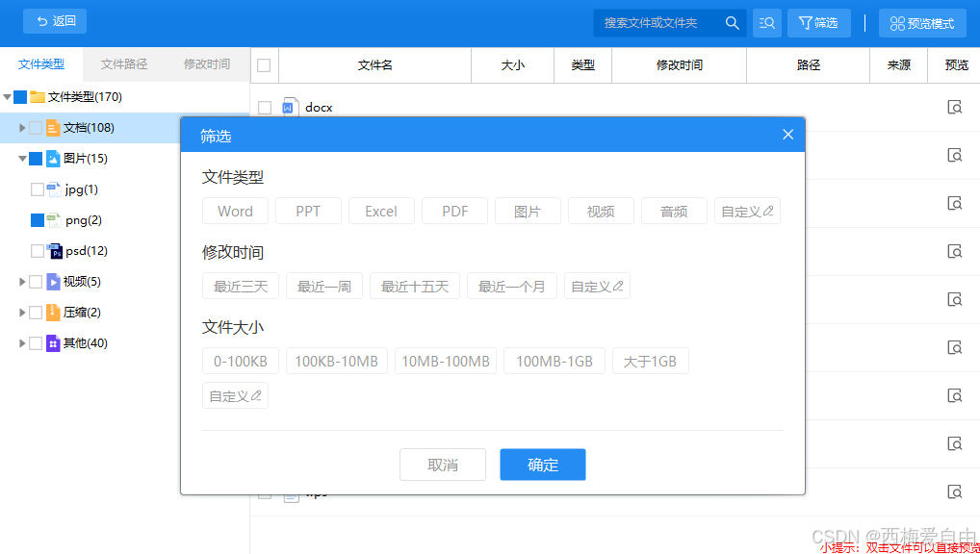Toggle the select-all checkbox in table header
This screenshot has height=554, width=980.
[264, 65]
